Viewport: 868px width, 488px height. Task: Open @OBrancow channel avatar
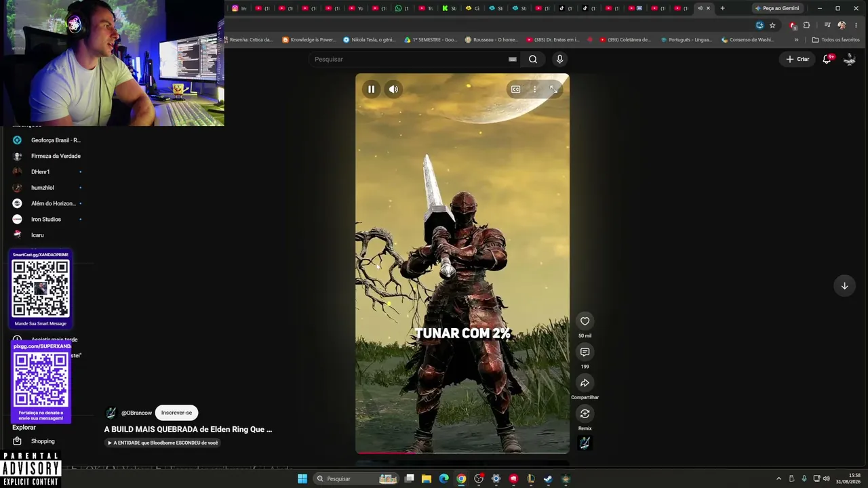coord(111,413)
